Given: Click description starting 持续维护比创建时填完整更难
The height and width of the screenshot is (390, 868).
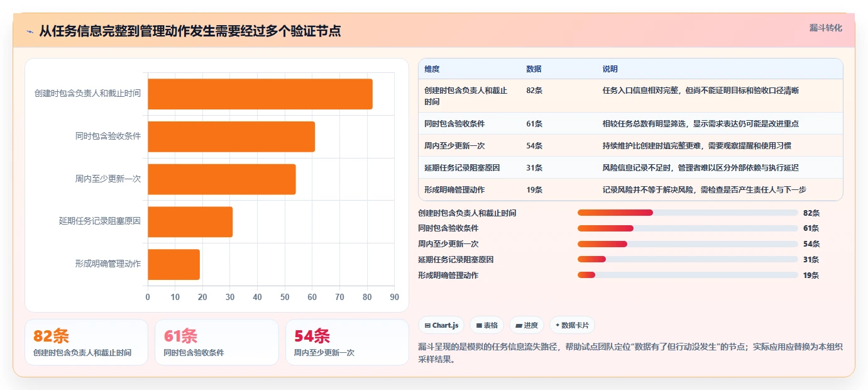Looking at the screenshot, I should (x=696, y=145).
